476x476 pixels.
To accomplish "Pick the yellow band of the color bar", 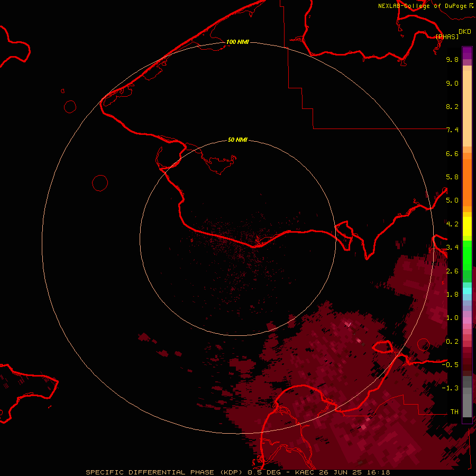I will pyautogui.click(x=467, y=226).
